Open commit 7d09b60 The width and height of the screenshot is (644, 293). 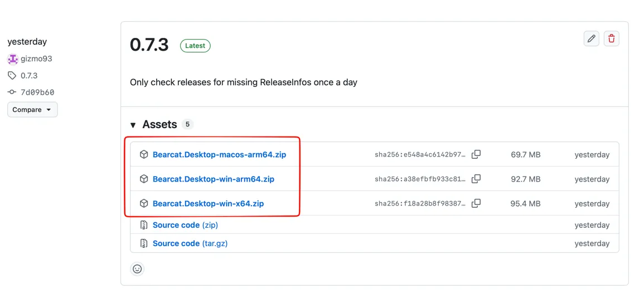37,92
